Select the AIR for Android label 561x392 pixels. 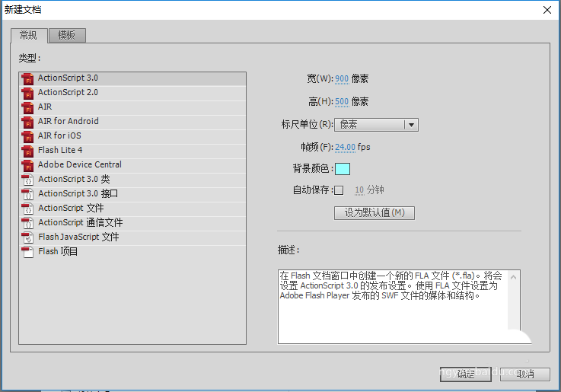(68, 121)
